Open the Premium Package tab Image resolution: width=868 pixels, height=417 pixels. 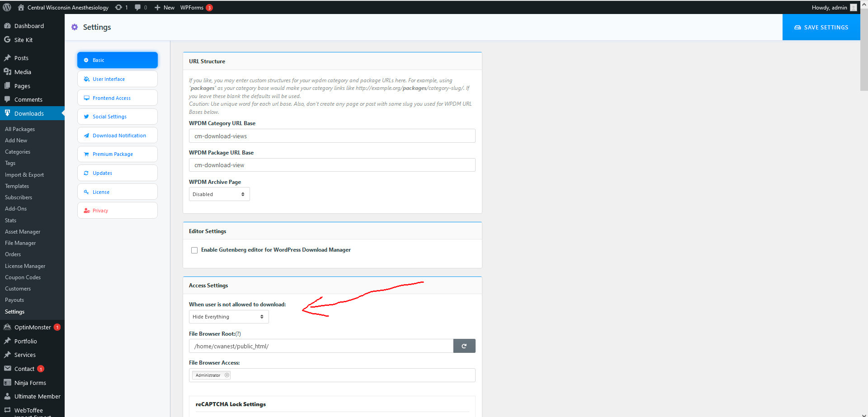point(118,154)
